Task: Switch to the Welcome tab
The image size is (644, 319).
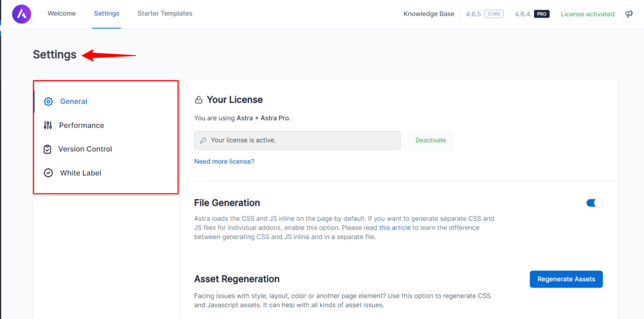Action: [62, 14]
